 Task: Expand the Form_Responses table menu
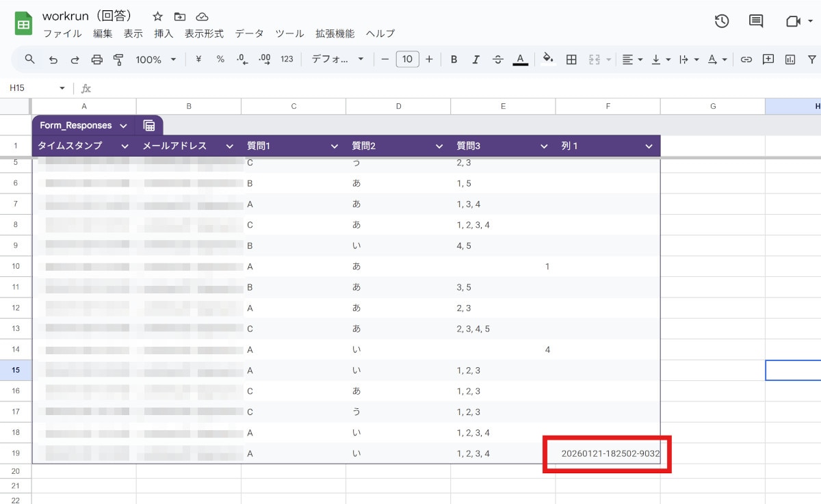123,126
